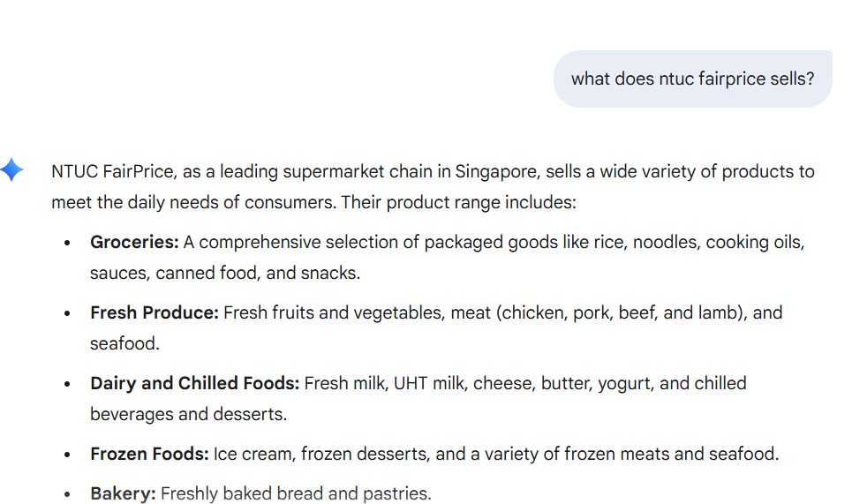Click the user prompt message bubble
Image resolution: width=852 pixels, height=504 pixels.
click(x=692, y=79)
